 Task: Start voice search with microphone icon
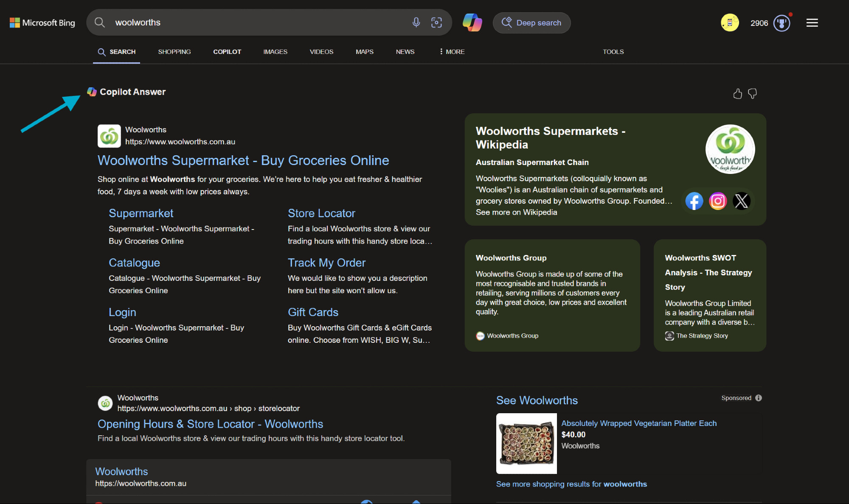[416, 22]
